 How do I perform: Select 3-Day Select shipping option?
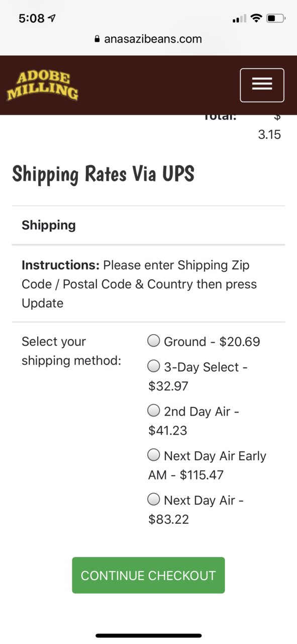pos(153,366)
